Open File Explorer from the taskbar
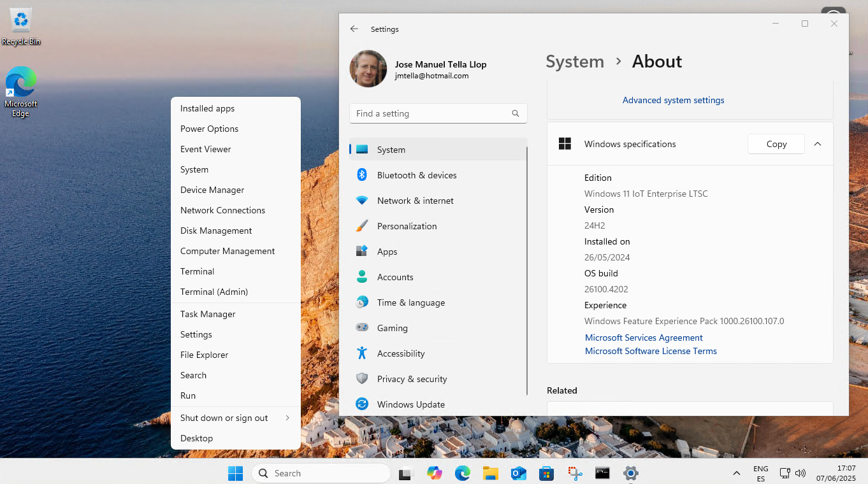The width and height of the screenshot is (868, 484). 490,473
